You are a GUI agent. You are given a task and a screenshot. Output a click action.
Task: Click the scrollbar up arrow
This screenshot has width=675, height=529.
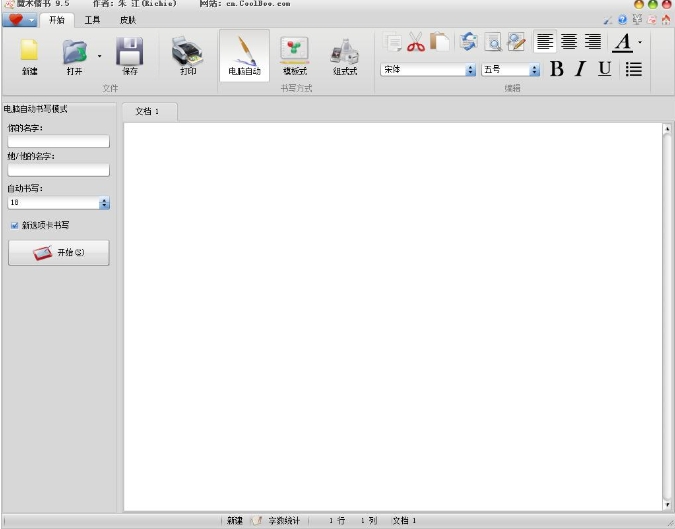pyautogui.click(x=667, y=128)
